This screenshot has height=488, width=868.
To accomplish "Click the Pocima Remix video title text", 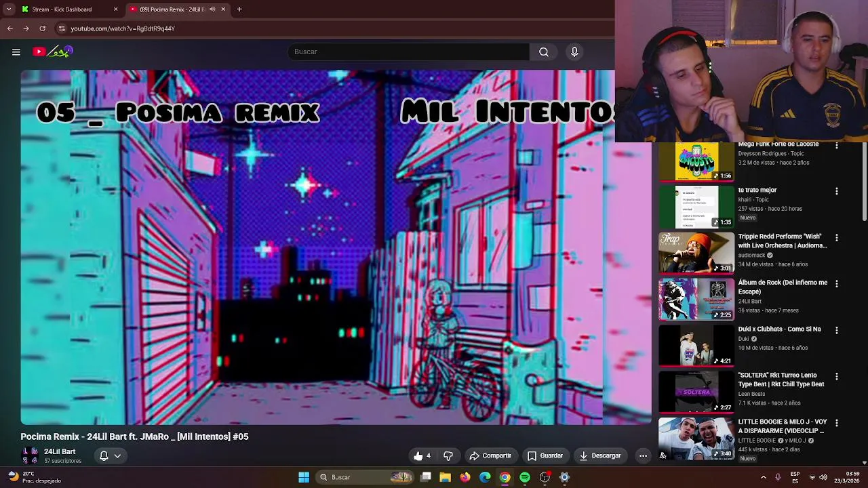I will pyautogui.click(x=134, y=436).
